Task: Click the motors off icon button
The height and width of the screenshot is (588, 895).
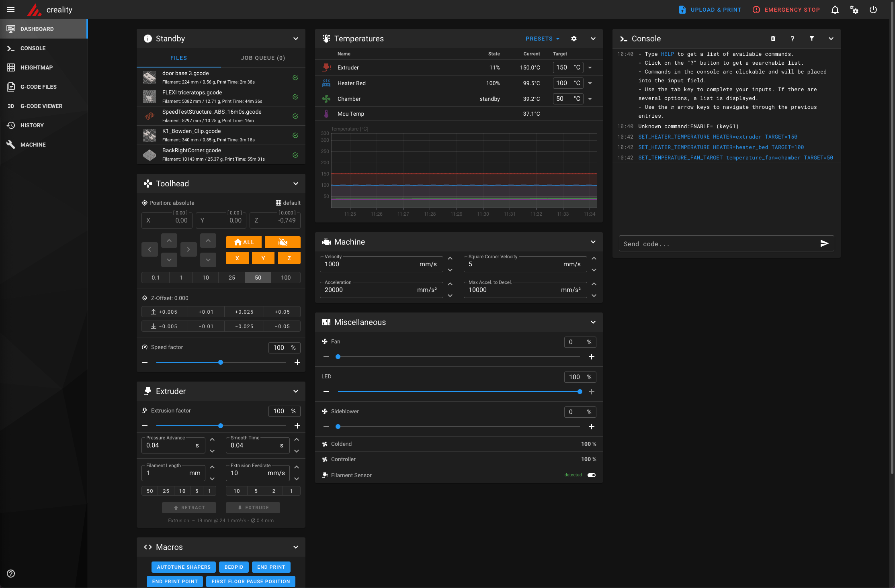Action: click(283, 242)
